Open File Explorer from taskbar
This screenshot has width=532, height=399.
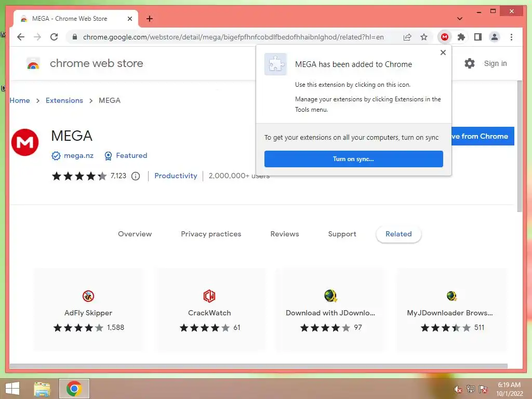[x=42, y=389]
